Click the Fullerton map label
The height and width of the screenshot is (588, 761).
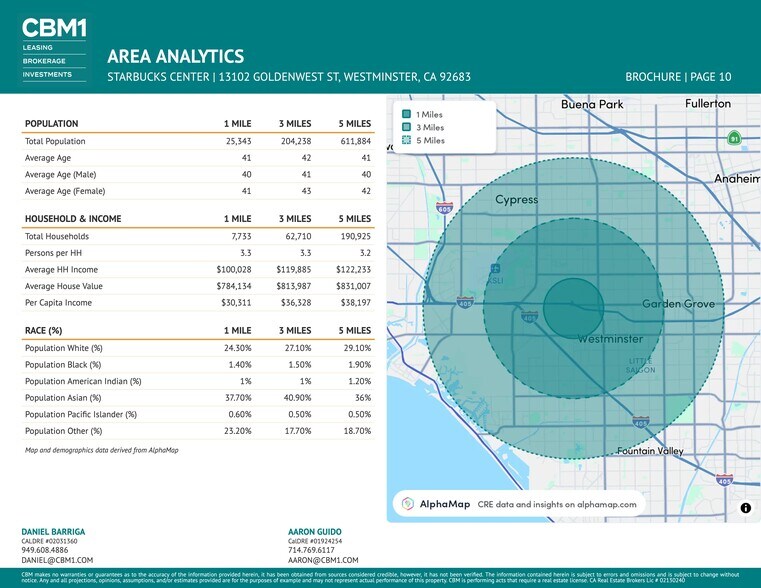click(x=708, y=103)
